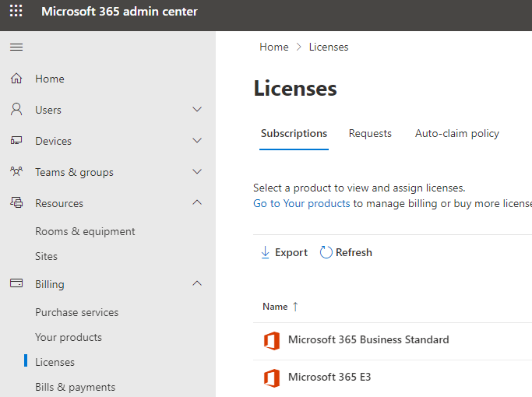Click the Office icon for Business Standard

tap(272, 341)
